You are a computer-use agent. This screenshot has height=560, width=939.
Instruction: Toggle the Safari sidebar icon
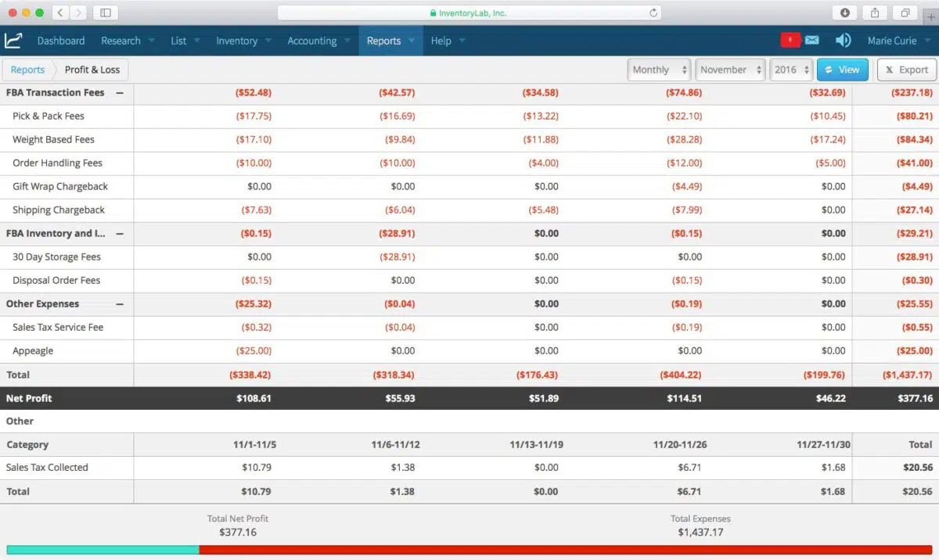click(106, 13)
